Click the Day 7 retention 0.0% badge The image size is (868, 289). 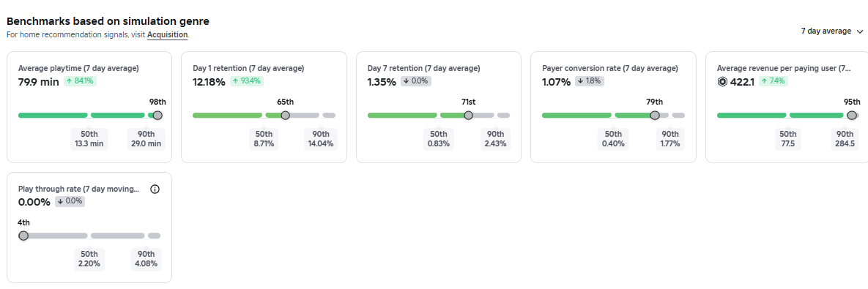coord(416,81)
